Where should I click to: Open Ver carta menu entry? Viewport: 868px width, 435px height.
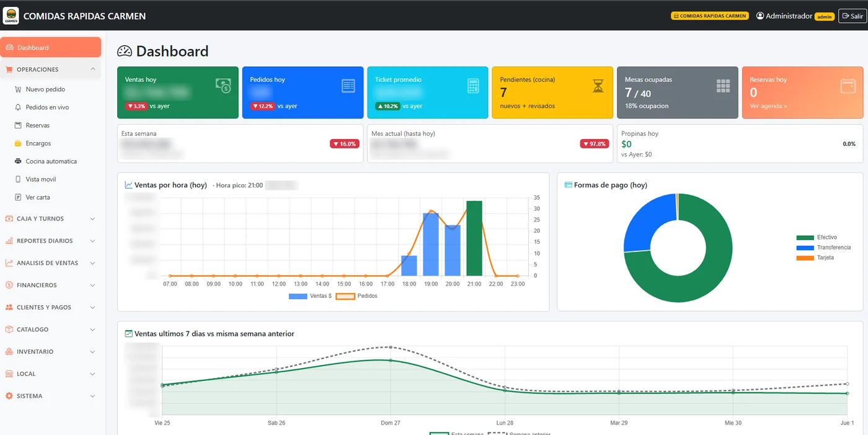point(38,197)
